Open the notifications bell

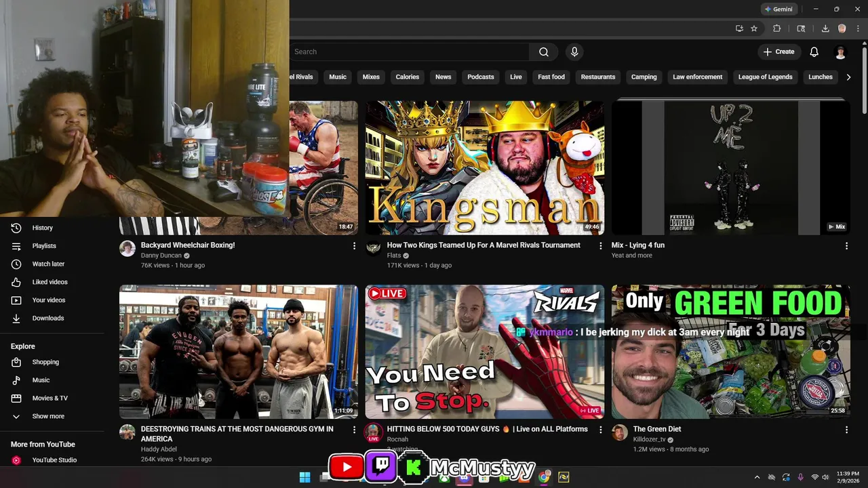(x=814, y=52)
